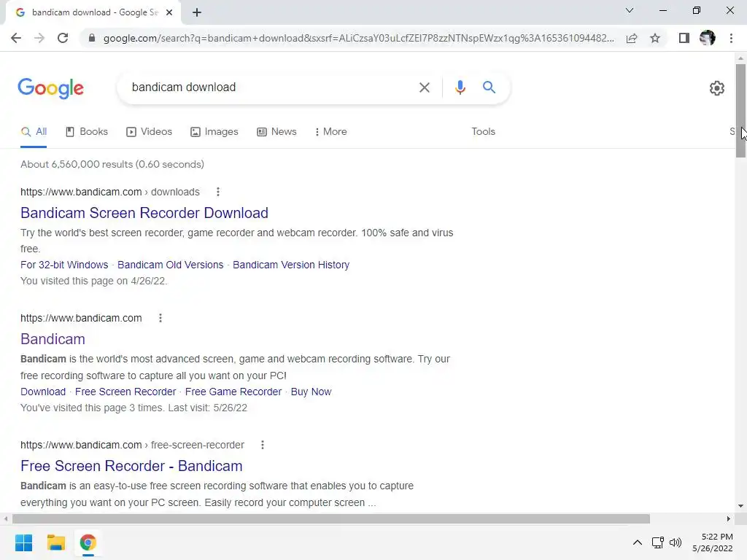The height and width of the screenshot is (560, 747).
Task: Switch to the News tab
Action: pyautogui.click(x=276, y=132)
